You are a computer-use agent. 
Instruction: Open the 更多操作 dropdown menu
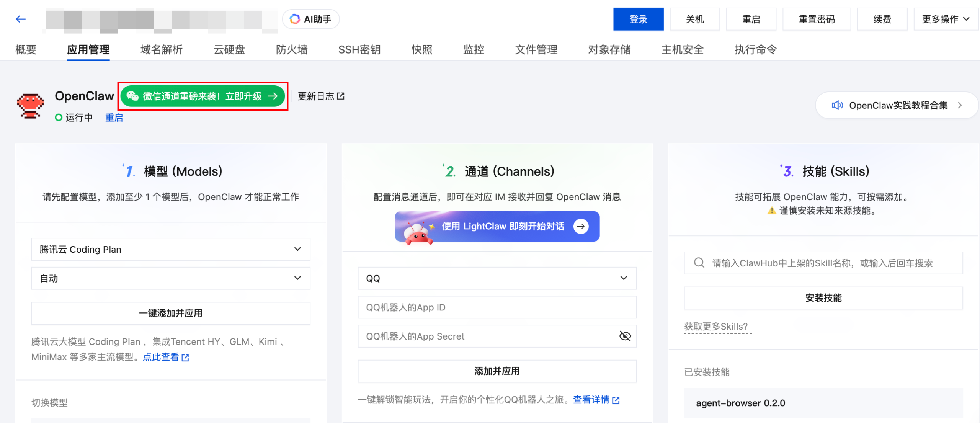[945, 19]
